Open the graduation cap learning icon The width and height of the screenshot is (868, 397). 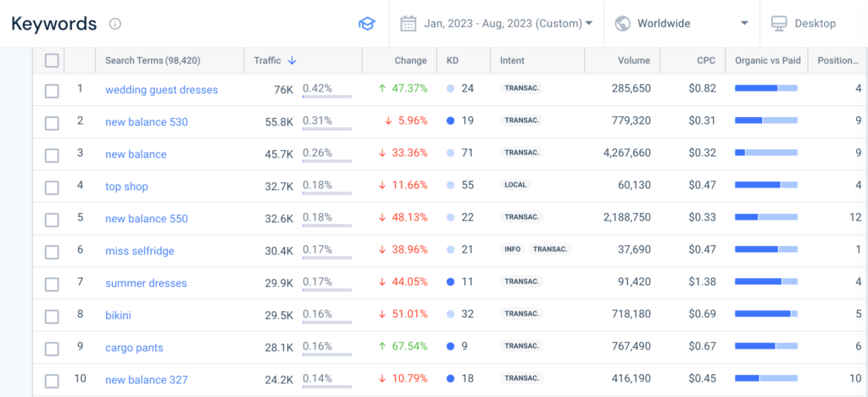[x=366, y=24]
